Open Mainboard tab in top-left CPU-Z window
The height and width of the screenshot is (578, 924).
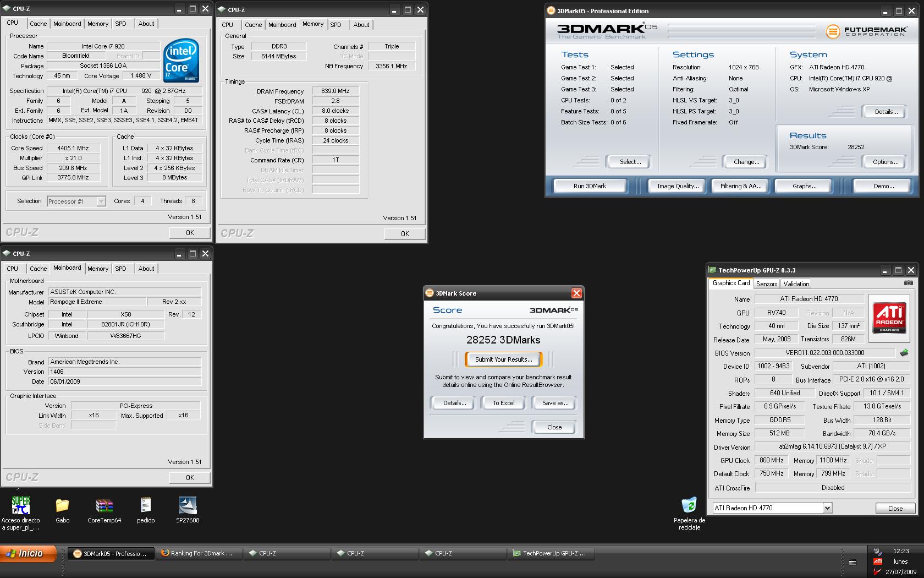(67, 24)
